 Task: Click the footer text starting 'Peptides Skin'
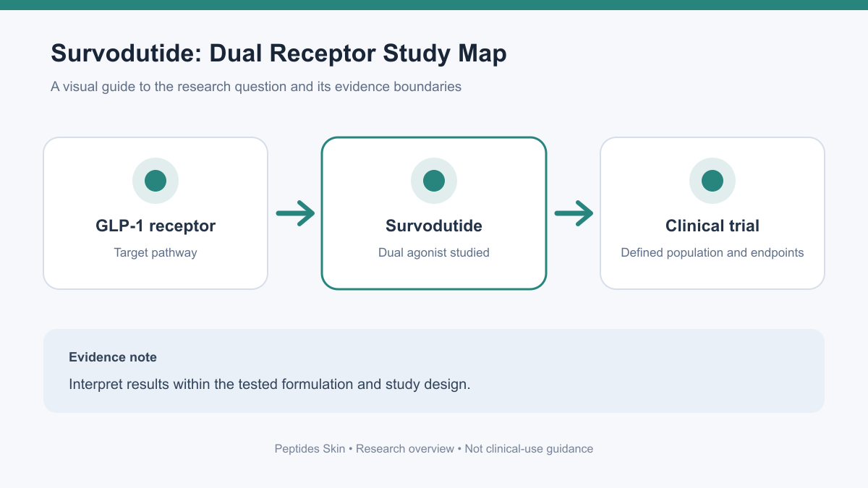[434, 449]
